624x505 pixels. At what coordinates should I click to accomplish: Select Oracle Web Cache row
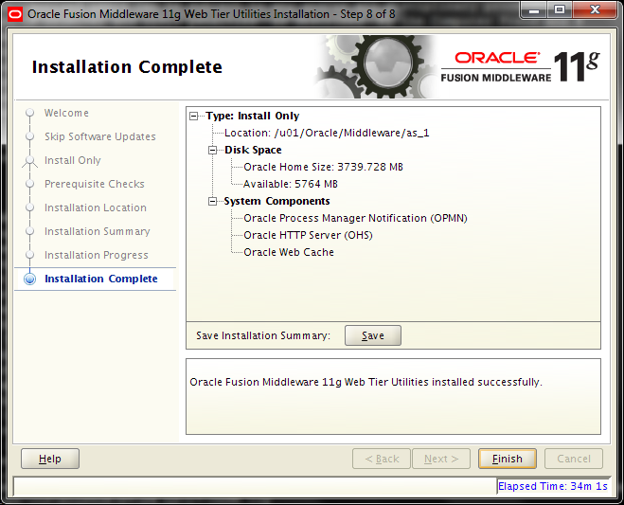click(289, 252)
